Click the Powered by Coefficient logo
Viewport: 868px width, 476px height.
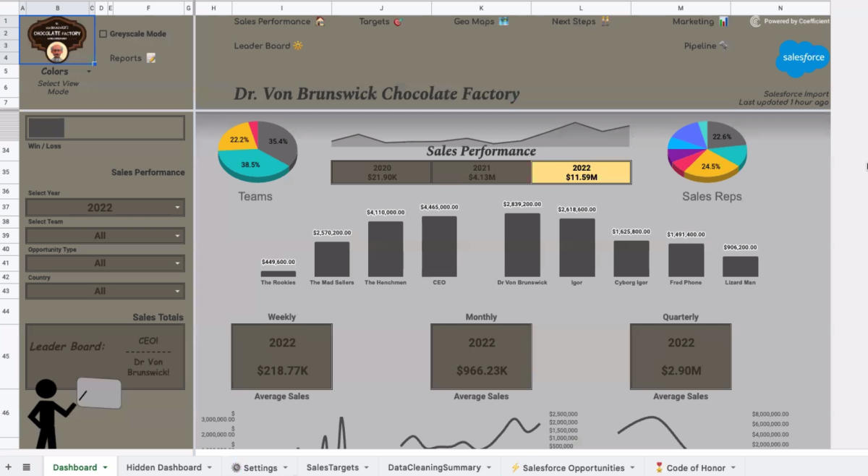(x=790, y=22)
